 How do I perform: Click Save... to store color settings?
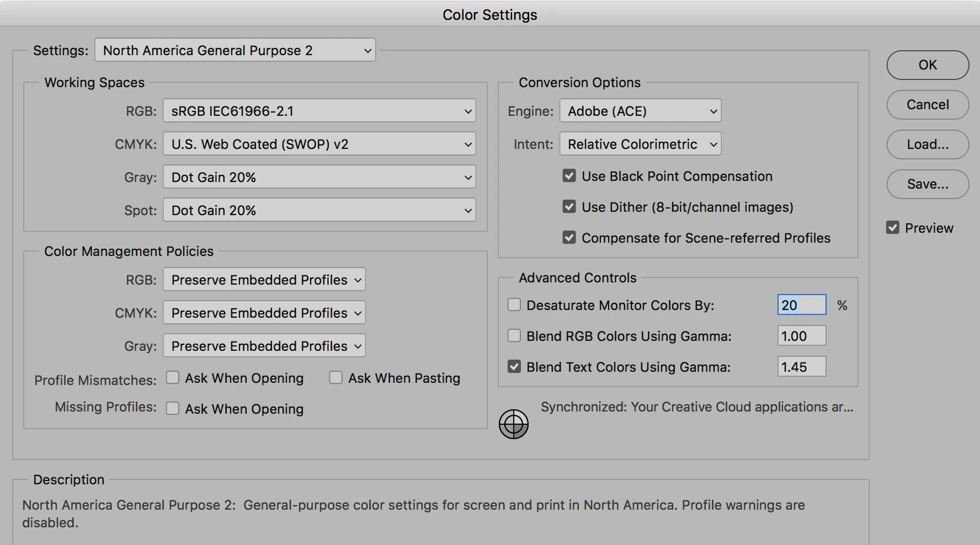pos(927,184)
